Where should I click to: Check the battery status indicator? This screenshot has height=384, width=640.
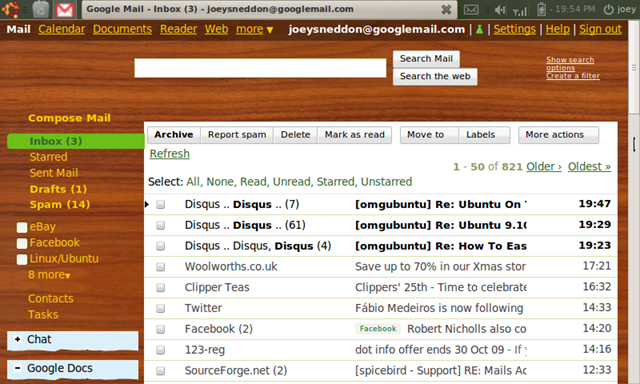tap(541, 9)
